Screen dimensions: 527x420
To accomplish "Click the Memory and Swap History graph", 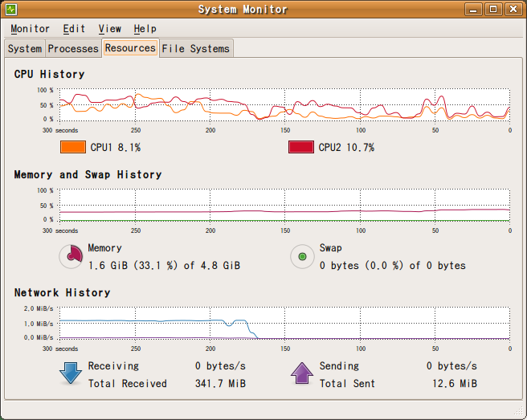I will 284,205.
